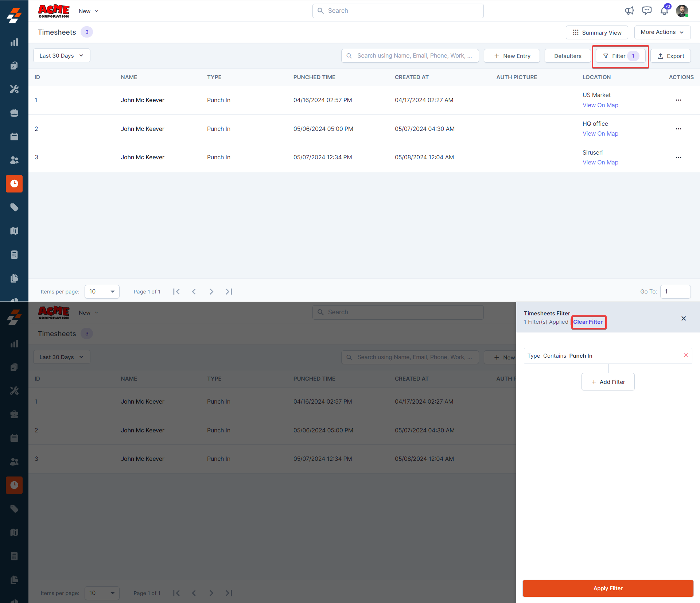Screen dimensions: 700x603
Task: Click the Go To page input
Action: (675, 292)
